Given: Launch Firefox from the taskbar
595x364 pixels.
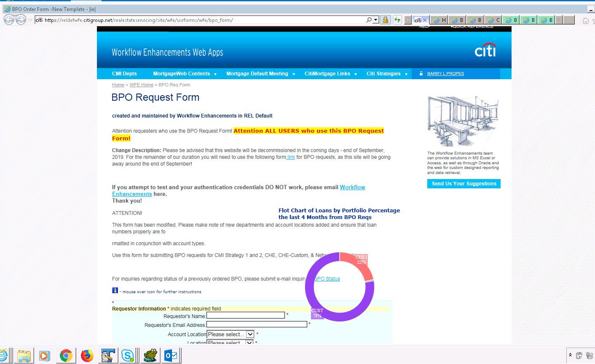Looking at the screenshot, I should point(87,356).
